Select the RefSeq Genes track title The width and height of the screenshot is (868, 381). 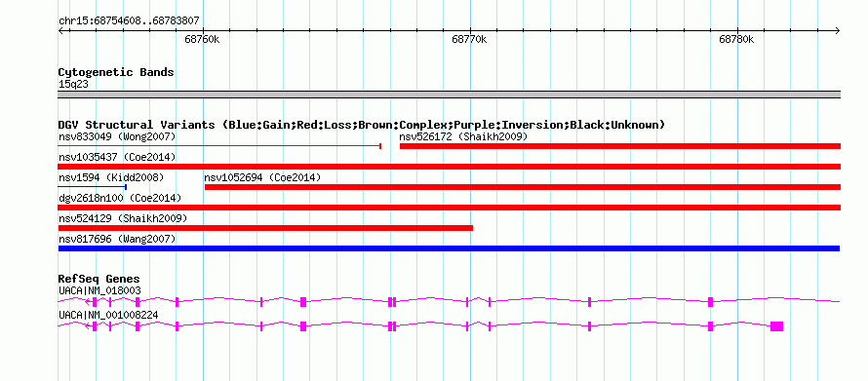click(x=99, y=280)
